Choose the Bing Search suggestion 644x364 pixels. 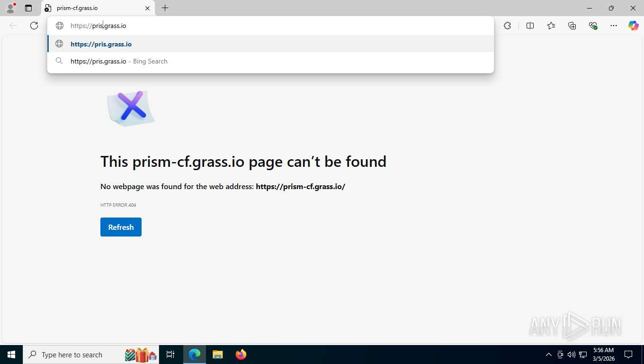pyautogui.click(x=271, y=61)
